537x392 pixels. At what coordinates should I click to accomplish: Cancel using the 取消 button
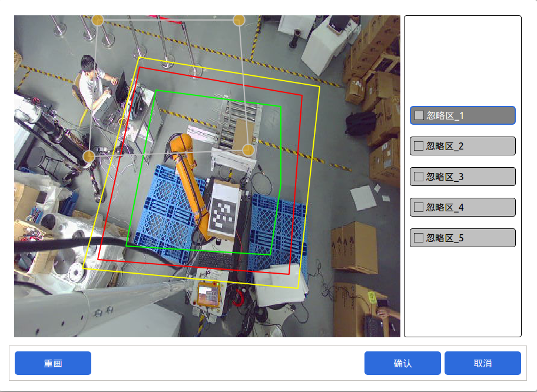[x=482, y=363]
